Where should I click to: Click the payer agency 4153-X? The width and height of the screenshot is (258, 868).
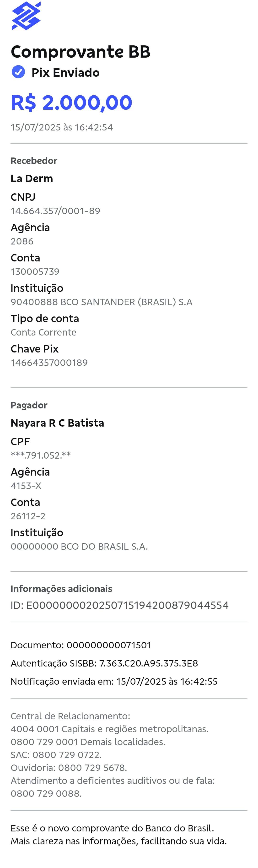coord(26,485)
